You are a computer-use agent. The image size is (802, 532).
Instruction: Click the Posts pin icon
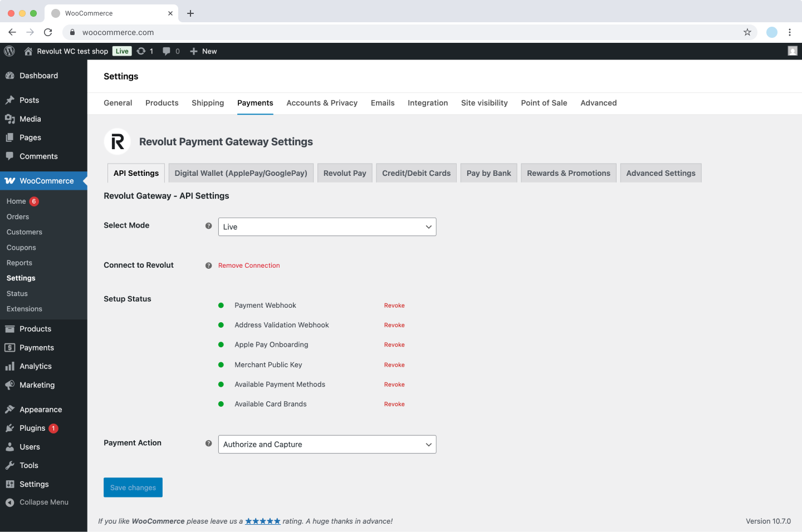(10, 100)
